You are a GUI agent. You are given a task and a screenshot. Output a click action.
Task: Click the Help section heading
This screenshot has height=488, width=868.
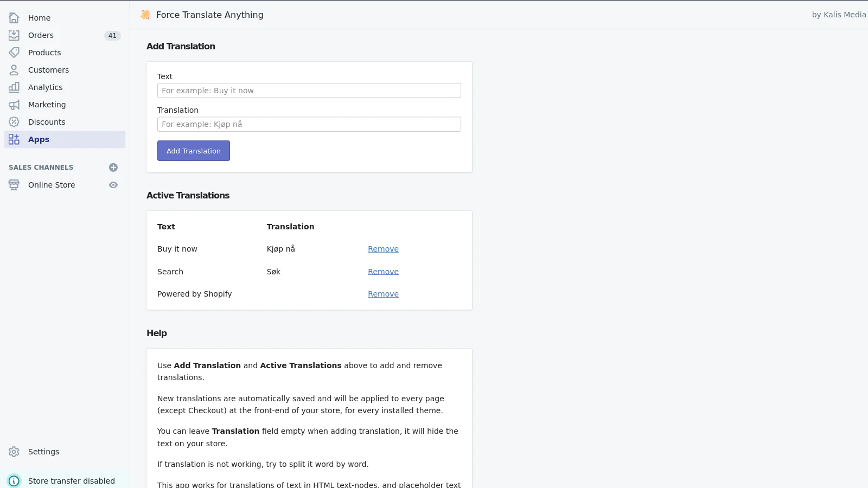157,333
